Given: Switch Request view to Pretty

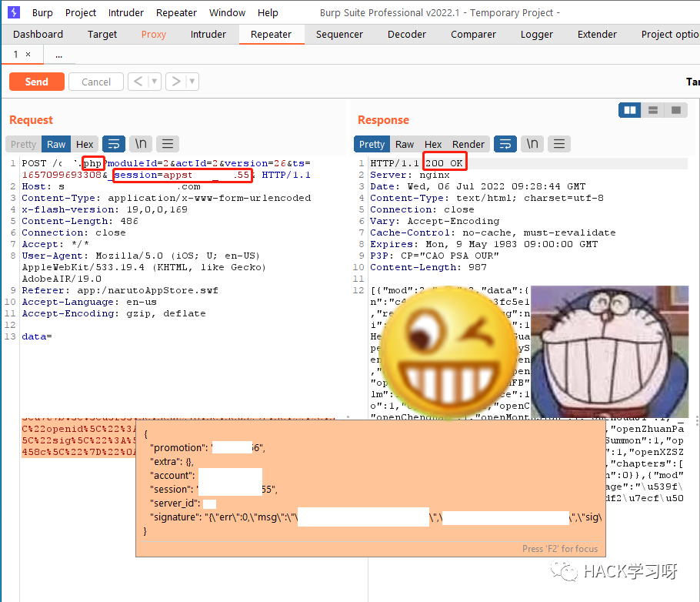Looking at the screenshot, I should [23, 145].
